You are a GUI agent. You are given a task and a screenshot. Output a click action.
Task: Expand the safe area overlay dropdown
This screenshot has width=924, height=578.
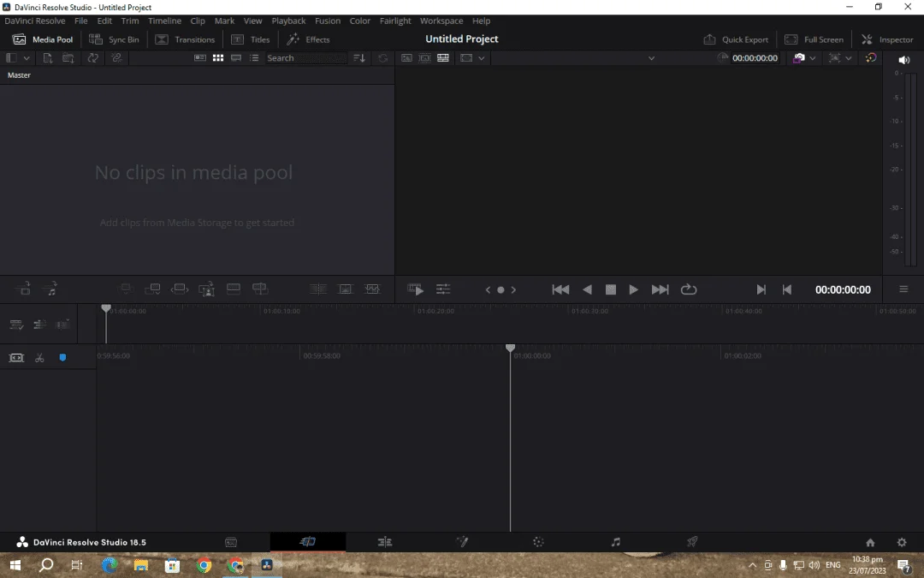(x=482, y=58)
